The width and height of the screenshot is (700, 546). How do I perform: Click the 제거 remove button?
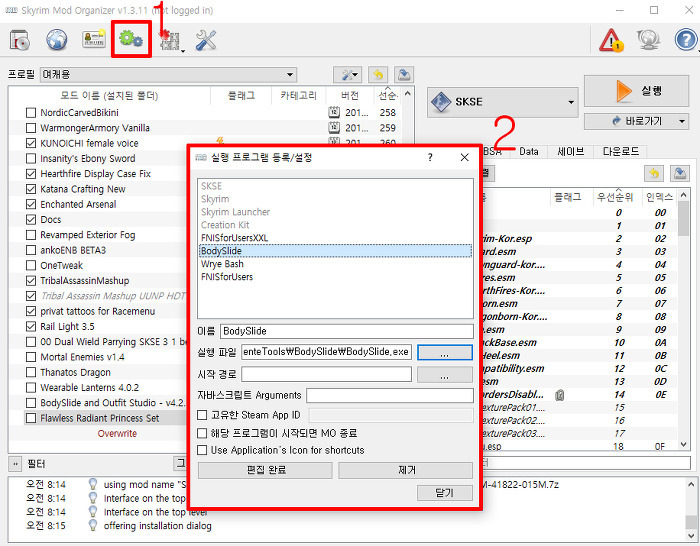tap(406, 470)
